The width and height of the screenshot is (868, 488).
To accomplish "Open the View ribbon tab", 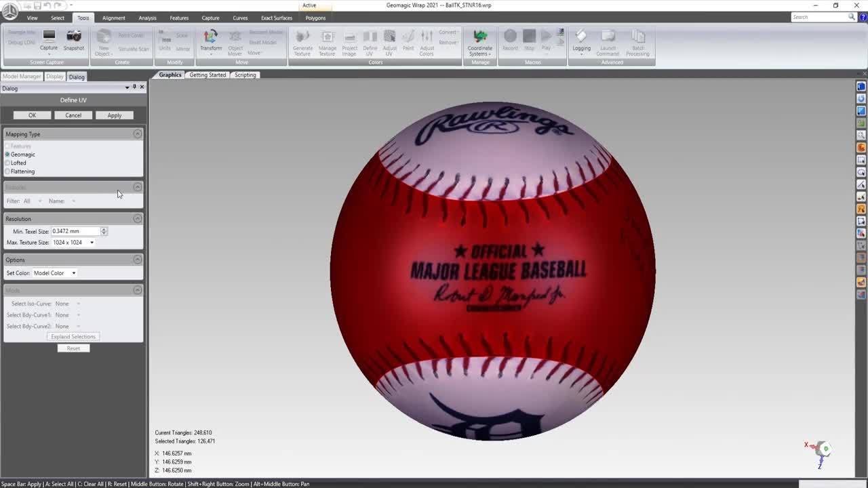I will tap(32, 18).
